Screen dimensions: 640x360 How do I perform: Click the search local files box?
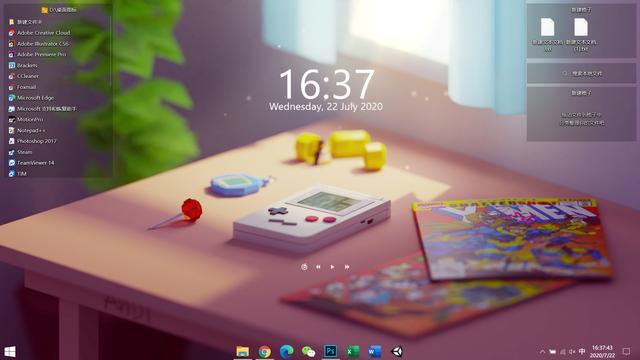[x=581, y=73]
